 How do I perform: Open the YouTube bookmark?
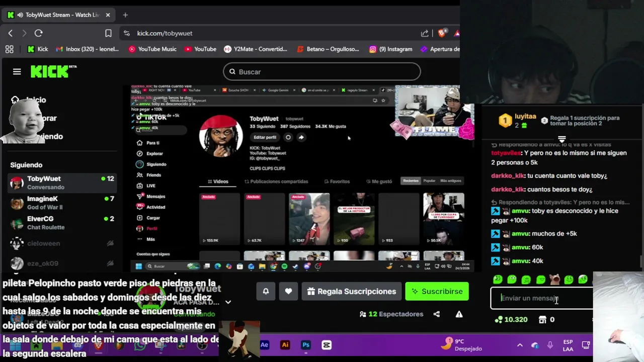[x=200, y=49]
